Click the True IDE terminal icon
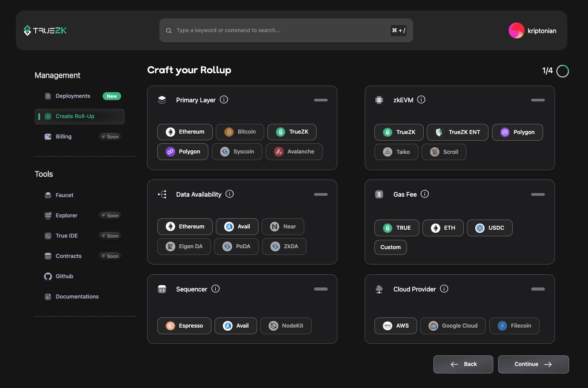 48,236
